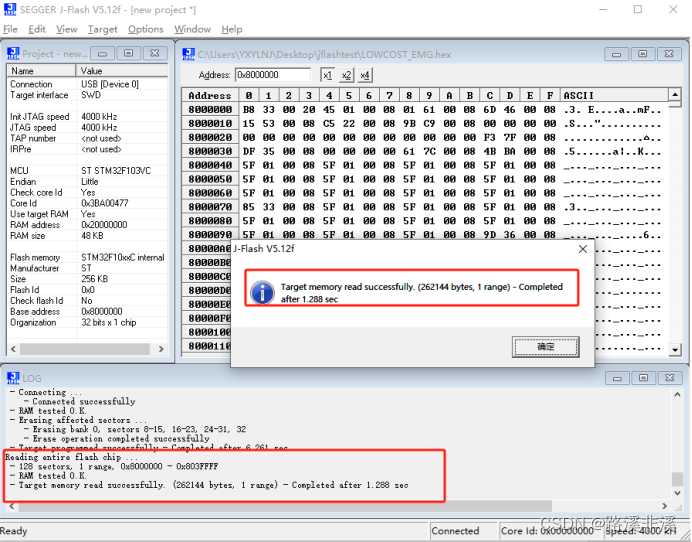Click LOG panel horizontal scroll left arrow
Viewport: 692px width, 542px height.
click(12, 506)
